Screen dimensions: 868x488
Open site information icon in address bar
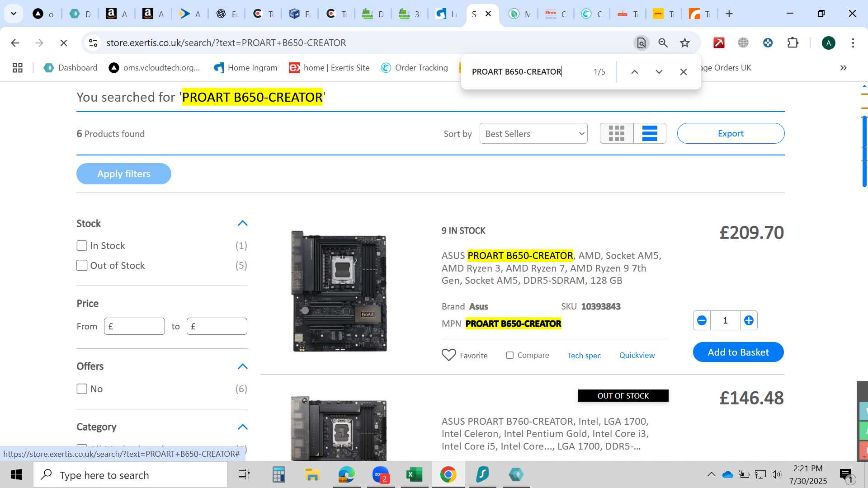[93, 43]
